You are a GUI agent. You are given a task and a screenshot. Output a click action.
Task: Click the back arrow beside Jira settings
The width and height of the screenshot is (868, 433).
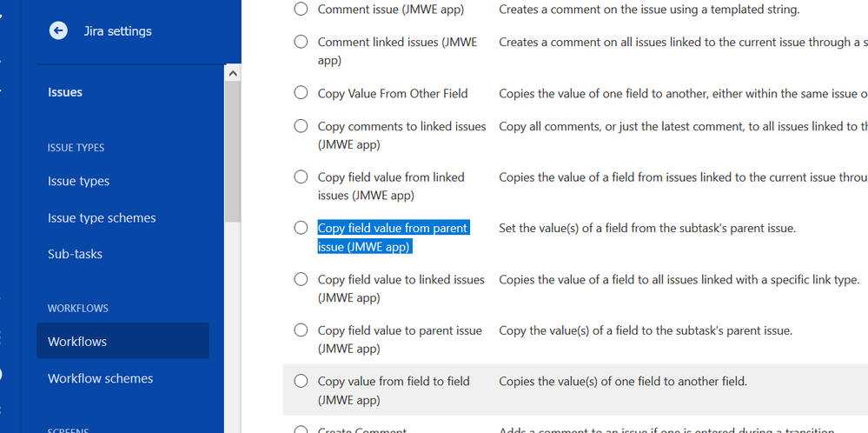point(58,30)
